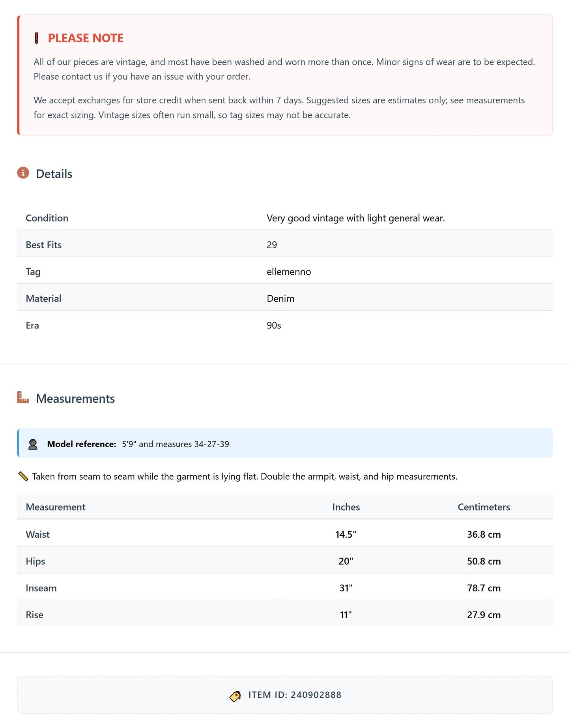The image size is (570, 728).
Task: Click the ruler icon beside Measurements
Action: (x=23, y=397)
